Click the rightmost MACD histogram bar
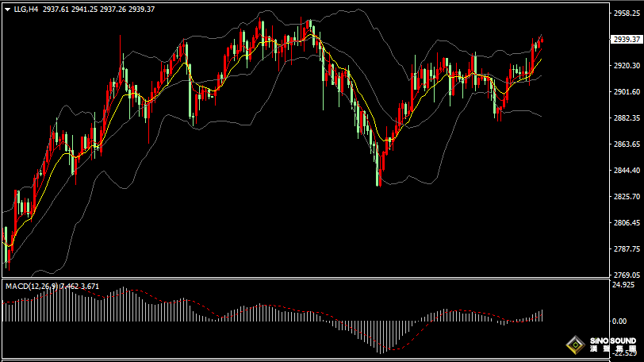Viewport: 644px width, 362px height. coord(542,315)
